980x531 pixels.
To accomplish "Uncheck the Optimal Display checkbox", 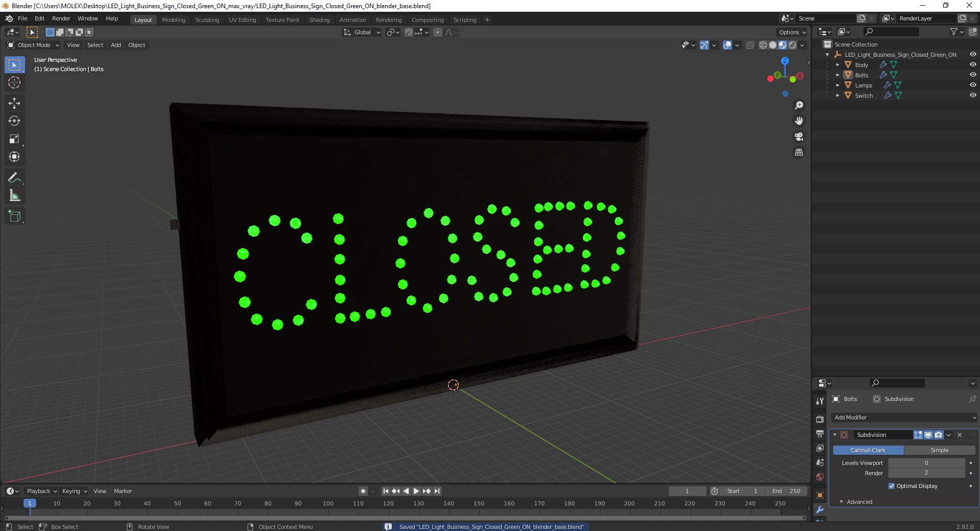I will tap(892, 486).
